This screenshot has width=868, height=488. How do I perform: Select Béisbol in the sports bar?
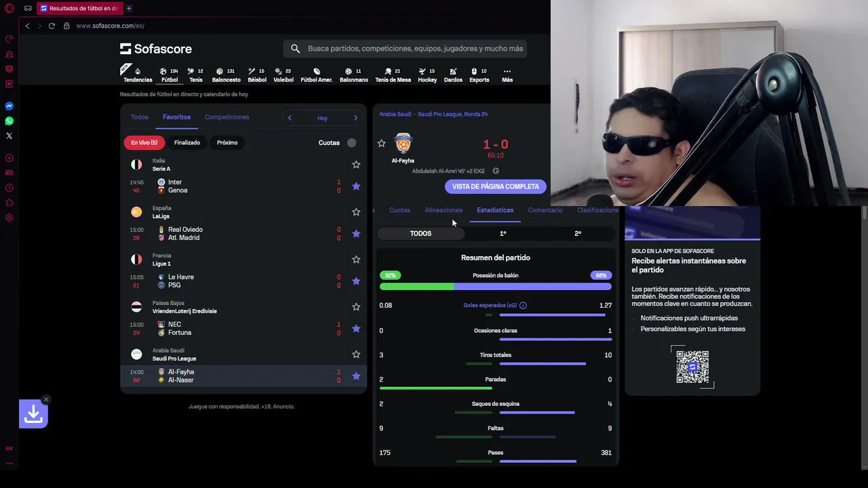click(257, 75)
